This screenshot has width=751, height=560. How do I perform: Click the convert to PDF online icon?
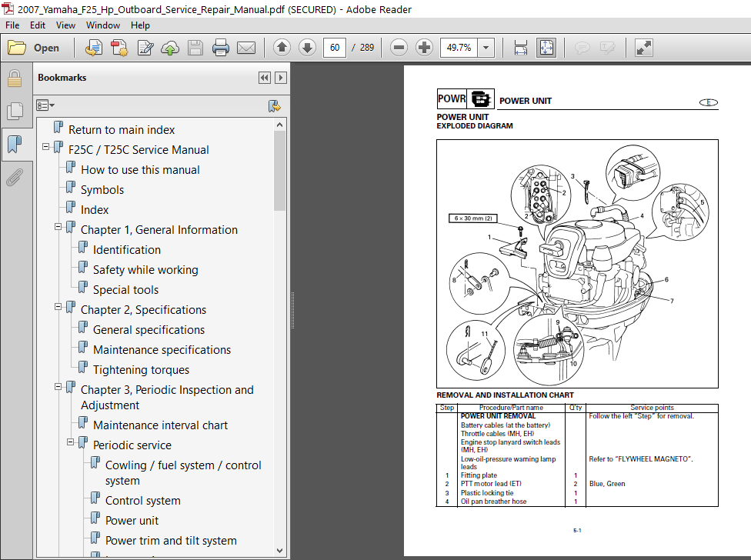[93, 48]
